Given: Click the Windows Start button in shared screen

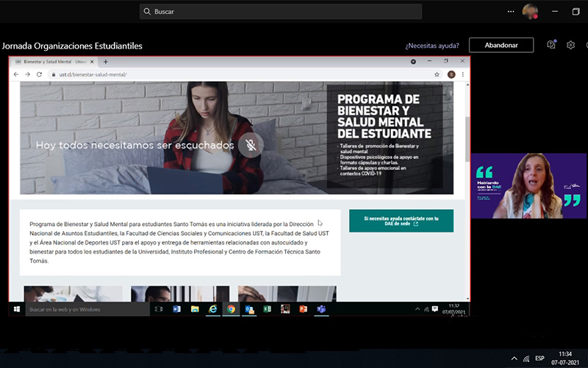Looking at the screenshot, I should tap(17, 309).
